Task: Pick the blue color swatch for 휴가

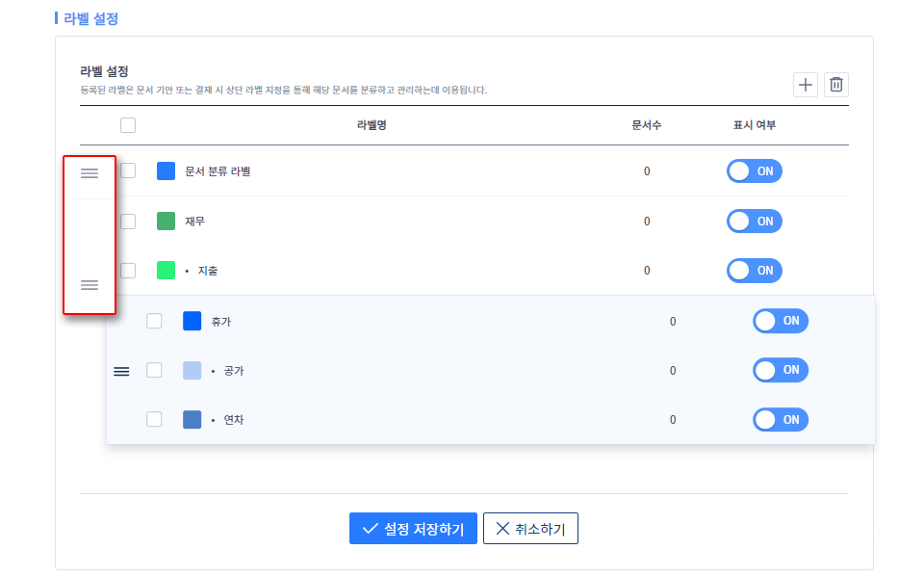Action: point(192,321)
